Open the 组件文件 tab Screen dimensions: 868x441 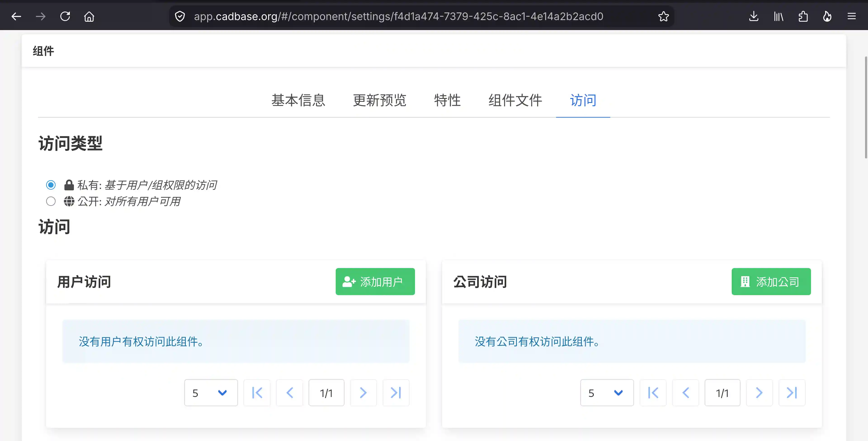(515, 100)
